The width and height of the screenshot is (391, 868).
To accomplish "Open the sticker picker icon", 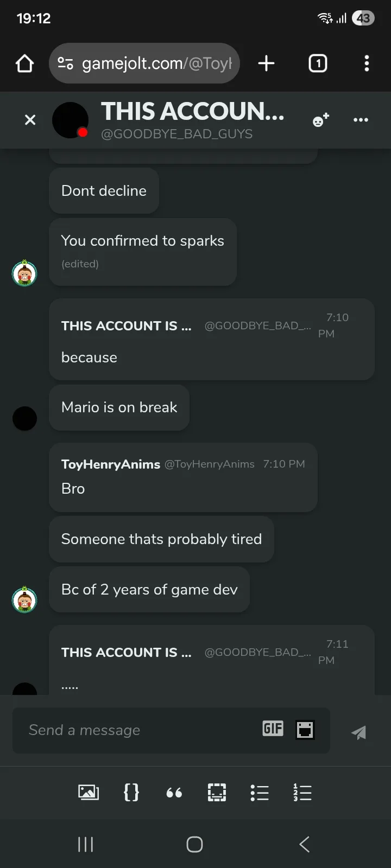I will (x=305, y=730).
